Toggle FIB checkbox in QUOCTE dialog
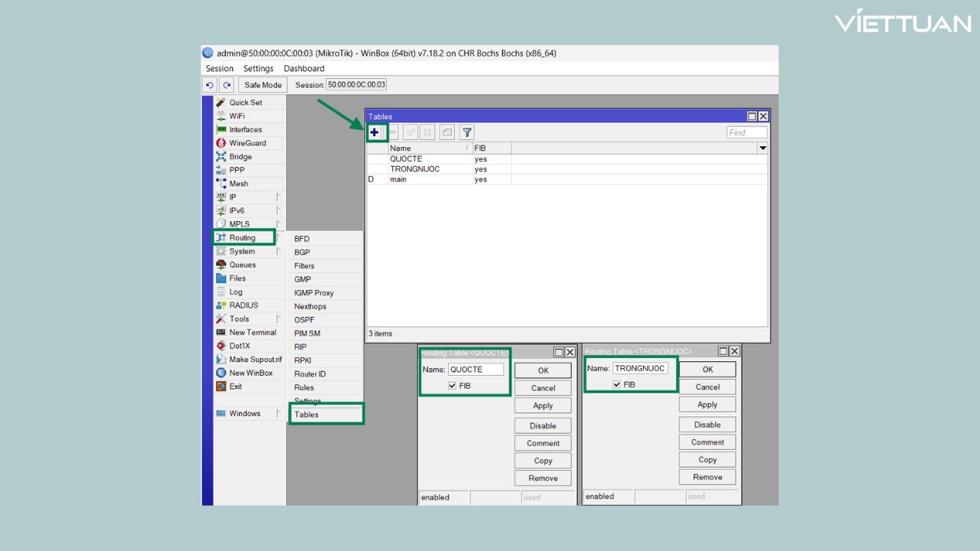980x551 pixels. point(452,386)
